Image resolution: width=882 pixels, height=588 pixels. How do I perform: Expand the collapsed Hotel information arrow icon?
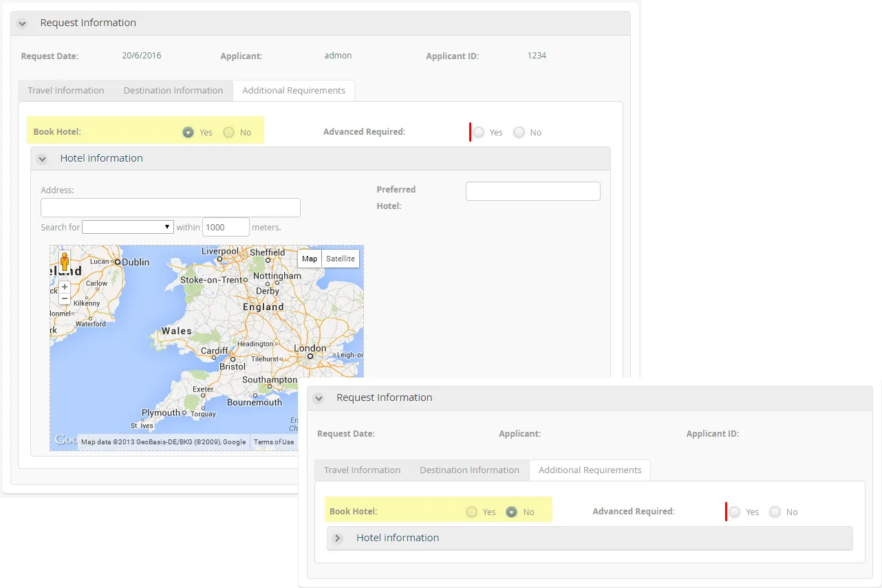pos(338,538)
